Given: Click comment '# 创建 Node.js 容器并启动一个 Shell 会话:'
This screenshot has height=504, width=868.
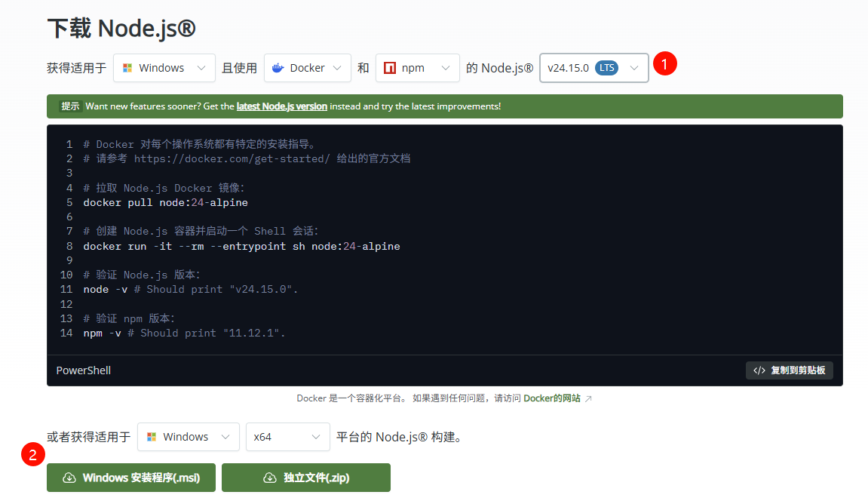Looking at the screenshot, I should [x=201, y=231].
